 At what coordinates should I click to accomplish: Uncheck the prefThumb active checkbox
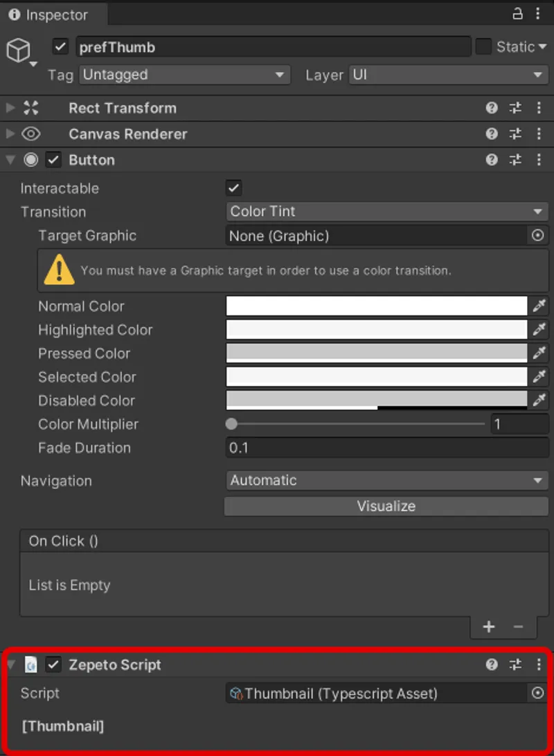pos(60,46)
